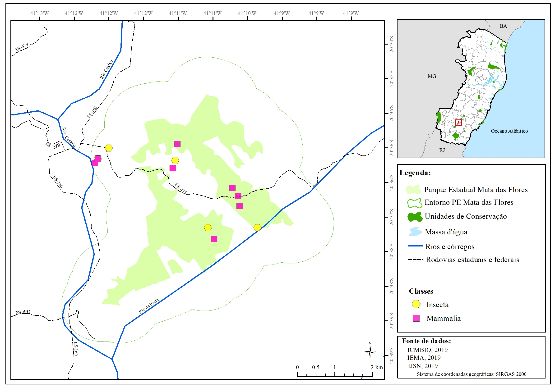The width and height of the screenshot is (555, 392).
Task: Click the Legenda heading
Action: [415, 173]
